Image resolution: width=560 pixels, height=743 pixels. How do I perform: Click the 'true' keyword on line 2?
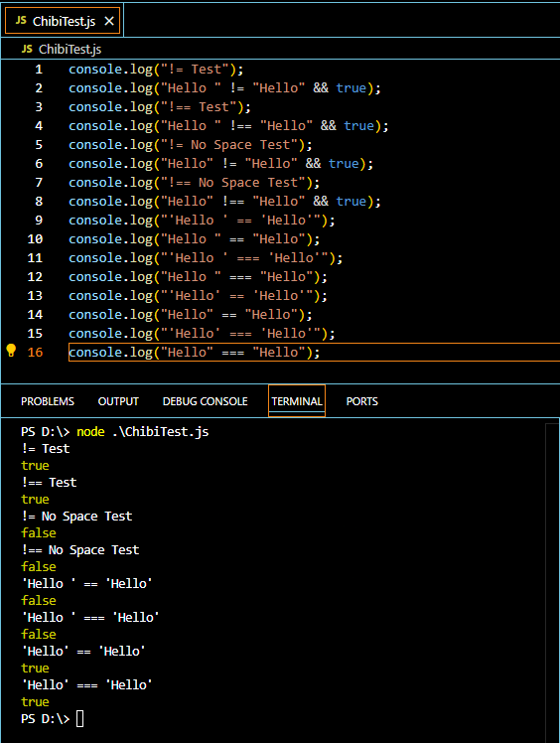click(x=351, y=88)
